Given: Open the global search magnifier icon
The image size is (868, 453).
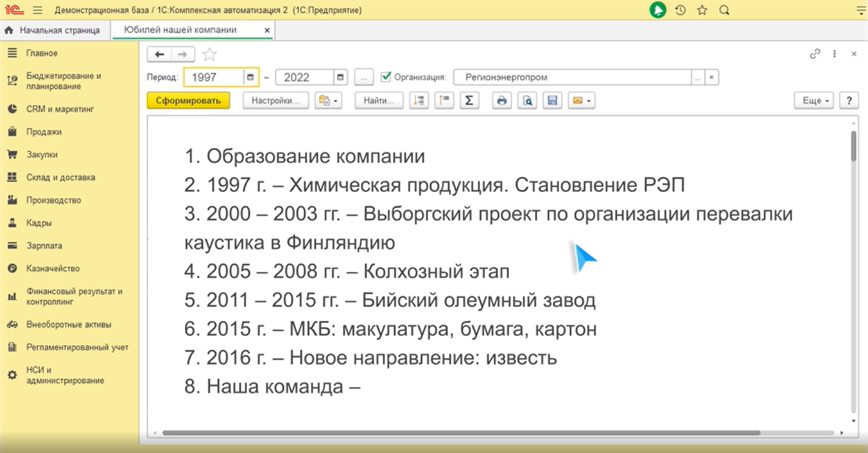Looking at the screenshot, I should tap(723, 10).
